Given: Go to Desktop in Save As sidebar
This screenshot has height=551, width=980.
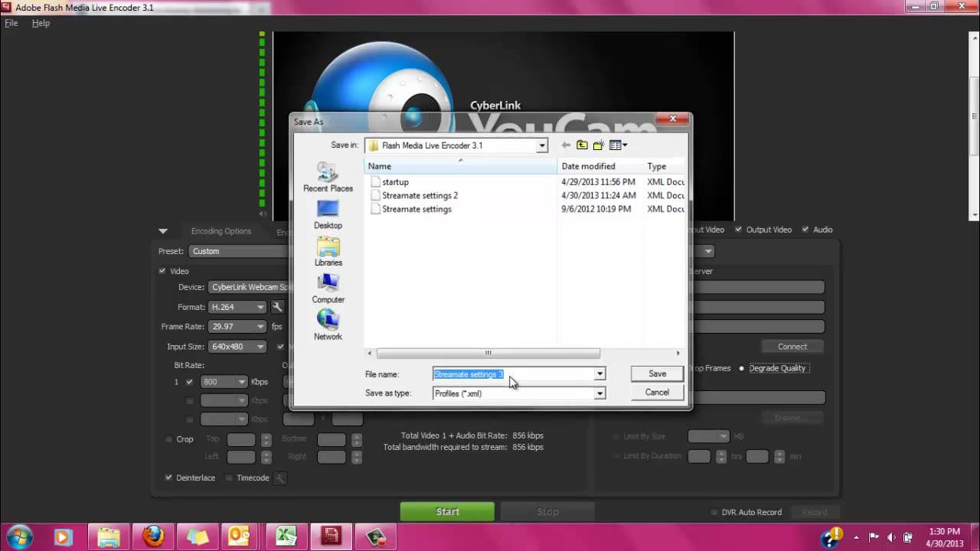Looking at the screenshot, I should (328, 214).
